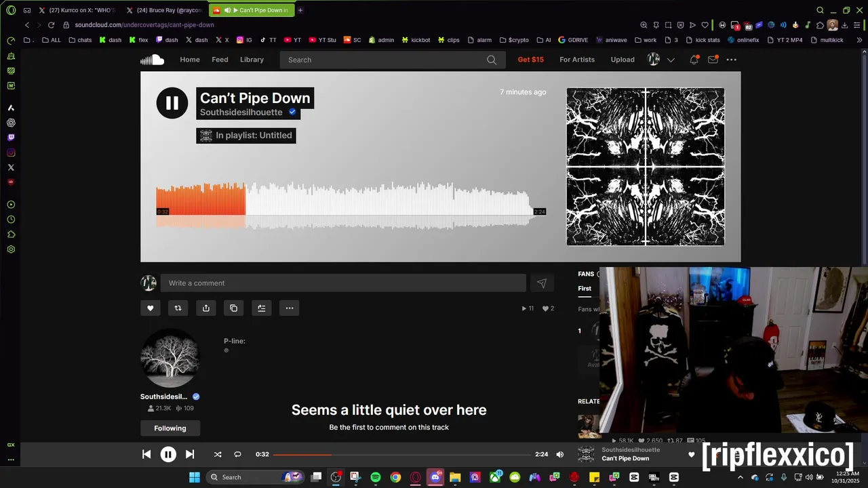The image size is (868, 488).
Task: Reload the page with the refresh icon
Action: click(51, 25)
